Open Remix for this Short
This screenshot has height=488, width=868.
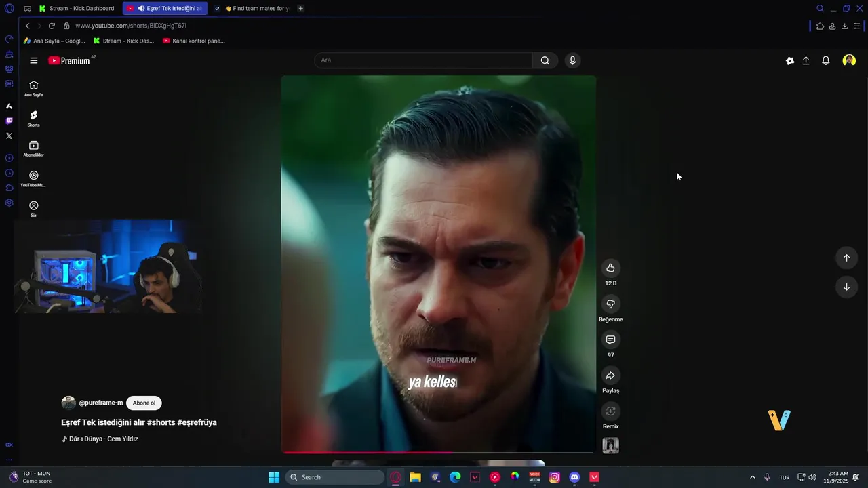coord(610,411)
